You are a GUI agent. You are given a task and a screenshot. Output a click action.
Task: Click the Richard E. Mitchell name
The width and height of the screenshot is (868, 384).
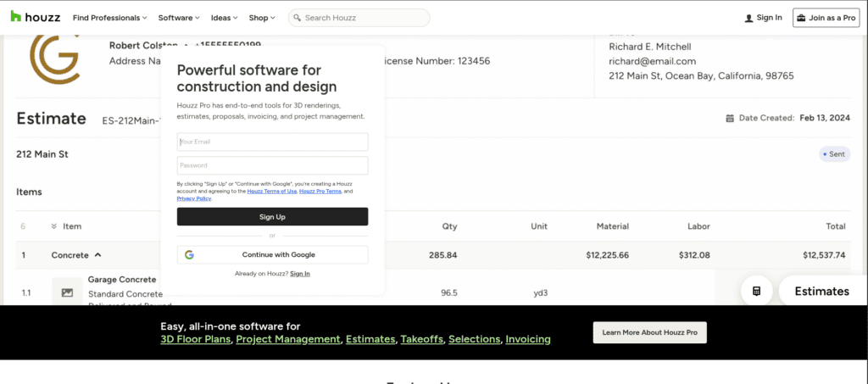pyautogui.click(x=650, y=47)
